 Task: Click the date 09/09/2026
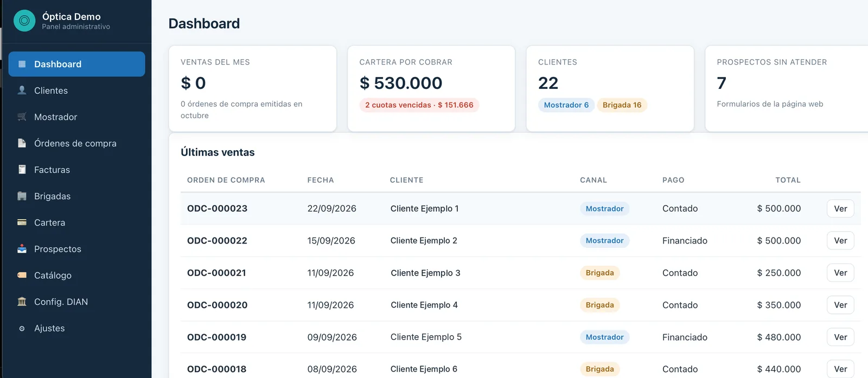coord(332,337)
